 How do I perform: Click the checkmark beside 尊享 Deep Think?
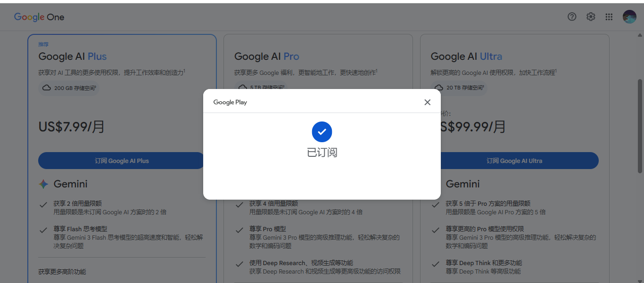[x=436, y=264]
